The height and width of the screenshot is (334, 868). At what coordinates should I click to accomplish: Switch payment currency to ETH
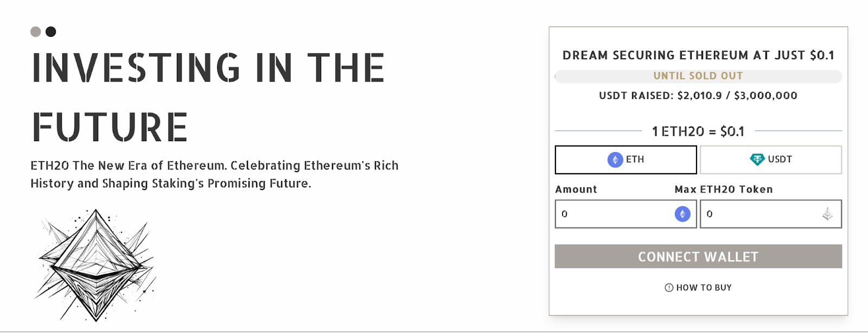click(626, 160)
